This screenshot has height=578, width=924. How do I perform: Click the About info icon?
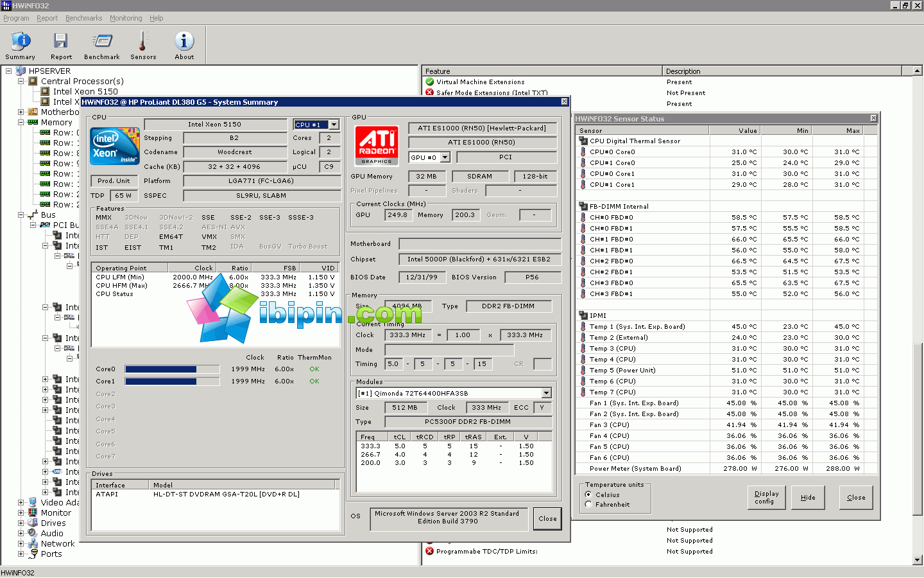pyautogui.click(x=184, y=41)
